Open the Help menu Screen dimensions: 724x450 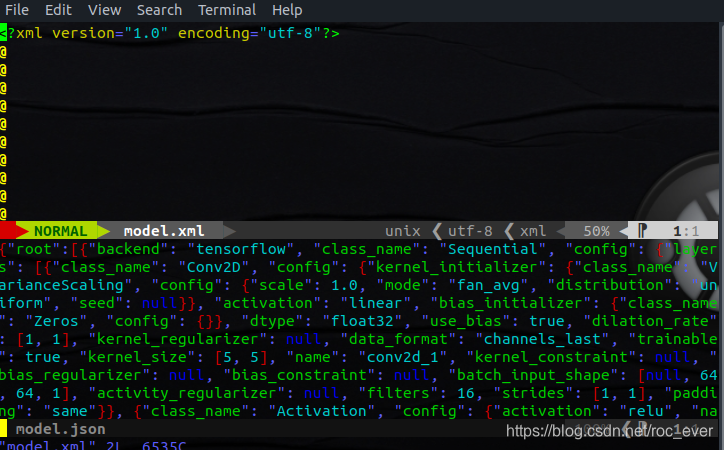coord(287,10)
